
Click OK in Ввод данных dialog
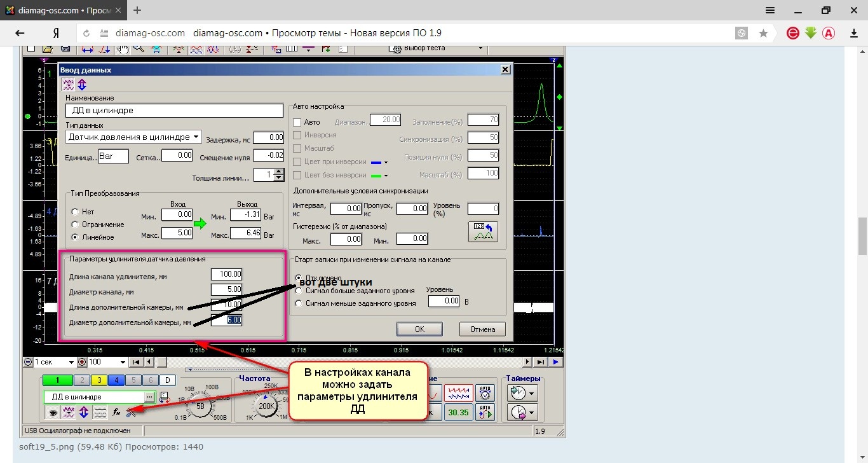pyautogui.click(x=419, y=329)
